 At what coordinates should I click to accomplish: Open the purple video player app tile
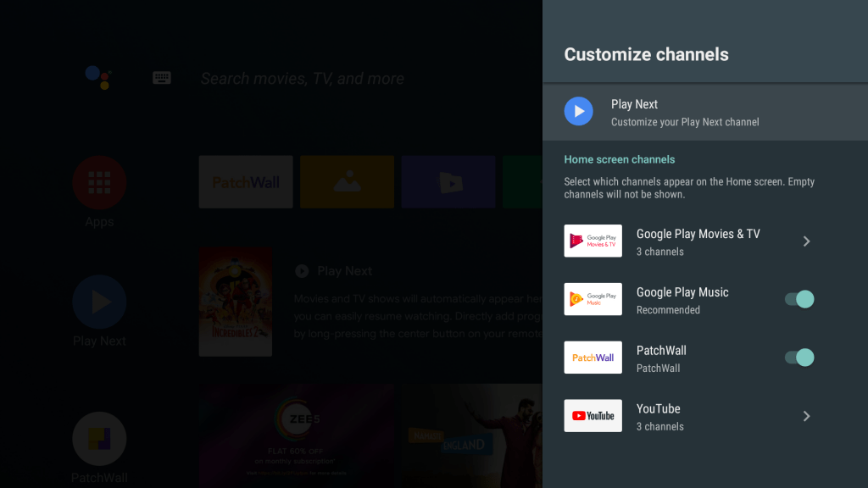(448, 182)
